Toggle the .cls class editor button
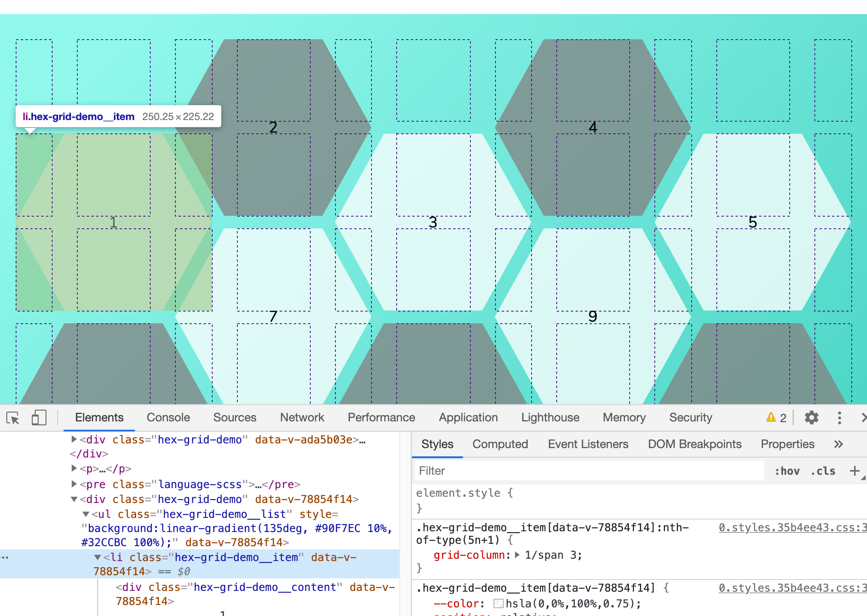This screenshot has width=867, height=616. [823, 471]
